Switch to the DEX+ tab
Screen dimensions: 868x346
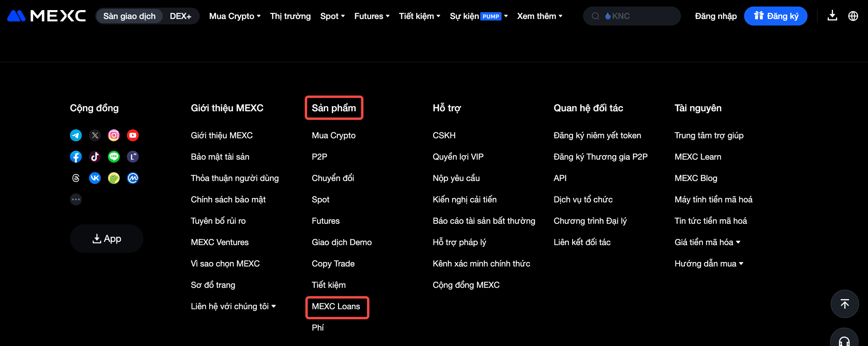(181, 16)
